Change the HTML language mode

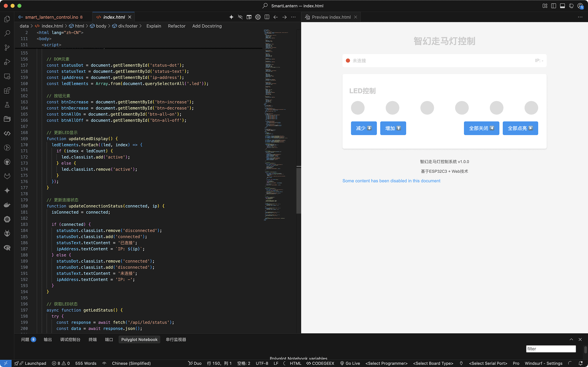click(295, 363)
